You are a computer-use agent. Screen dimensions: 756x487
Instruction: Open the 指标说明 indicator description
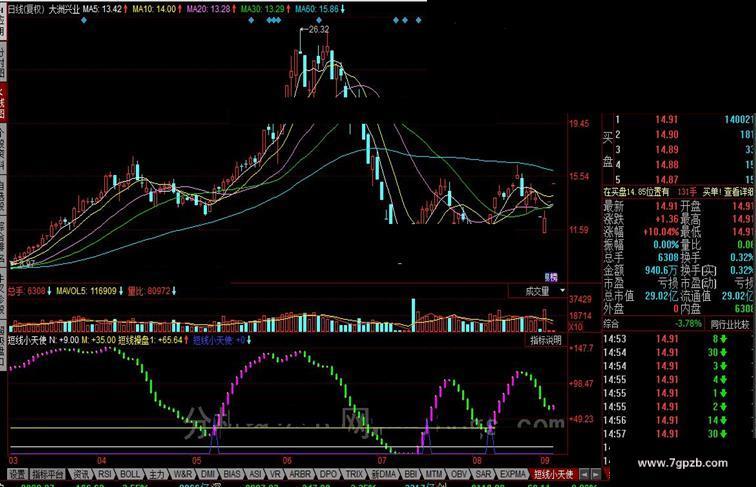546,340
